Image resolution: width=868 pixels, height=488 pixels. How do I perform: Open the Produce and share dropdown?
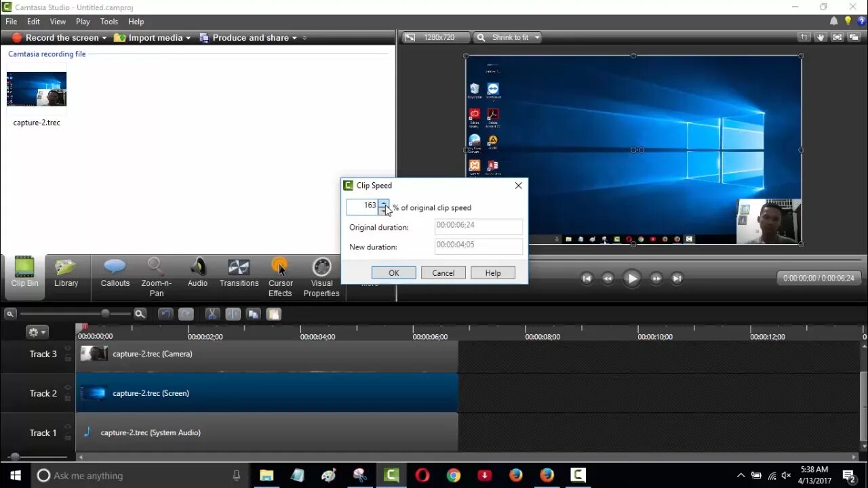(251, 37)
